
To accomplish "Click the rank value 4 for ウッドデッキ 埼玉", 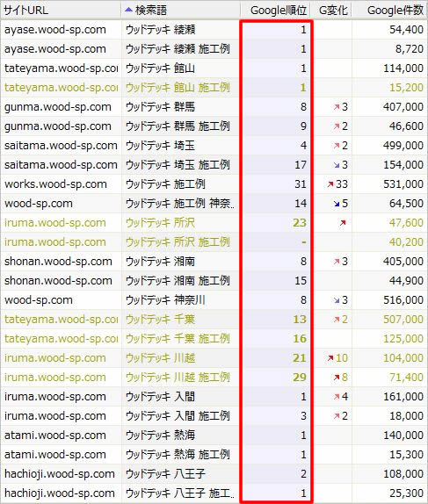I will click(x=303, y=145).
